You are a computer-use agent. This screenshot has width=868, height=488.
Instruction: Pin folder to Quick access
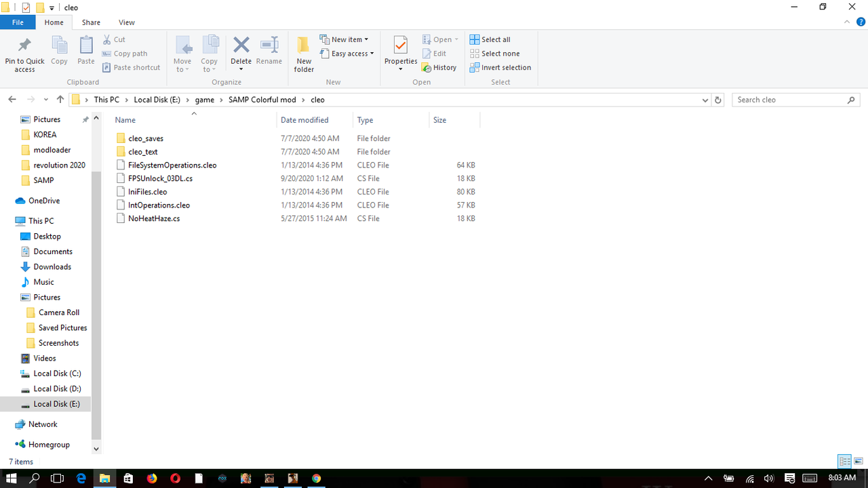click(x=24, y=55)
